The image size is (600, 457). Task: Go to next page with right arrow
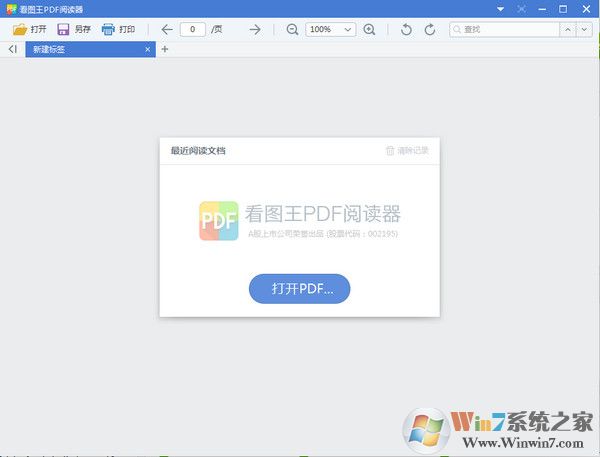255,30
